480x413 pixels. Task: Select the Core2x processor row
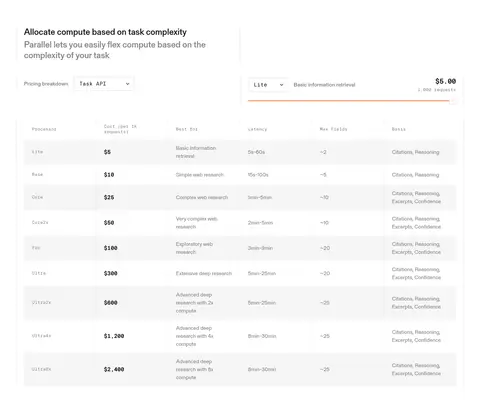tap(240, 223)
